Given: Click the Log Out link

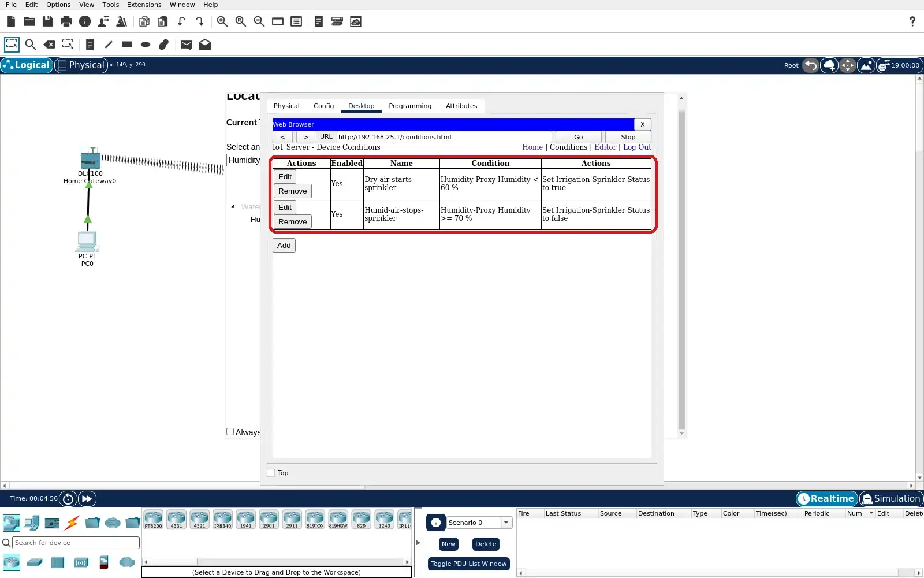Looking at the screenshot, I should [637, 147].
